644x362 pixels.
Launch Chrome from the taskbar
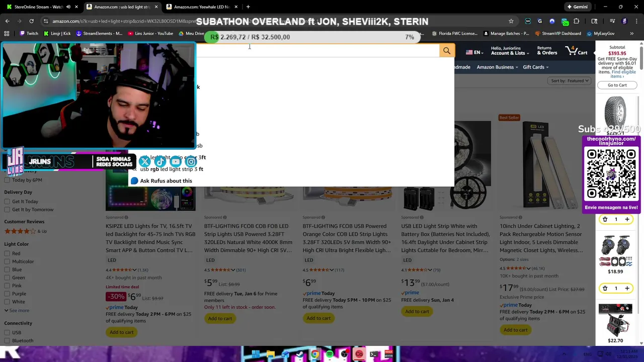point(314,354)
